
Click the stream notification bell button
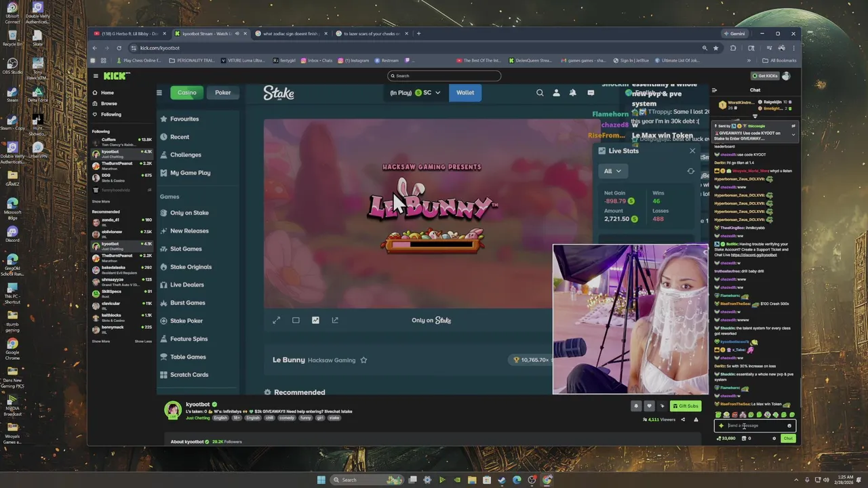click(636, 406)
